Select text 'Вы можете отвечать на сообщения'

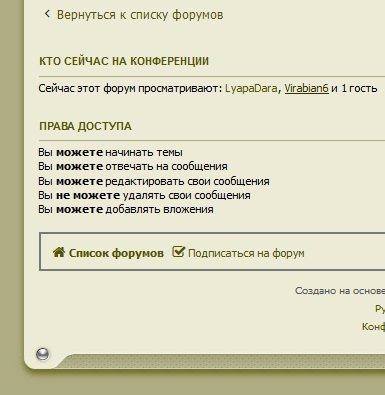click(x=133, y=166)
